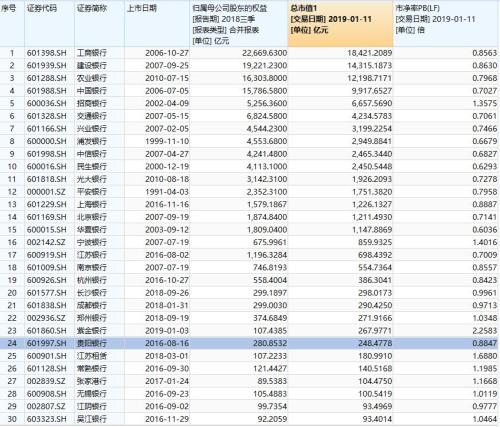Click stock code 000001.SZ
The image size is (500, 427).
click(46, 192)
